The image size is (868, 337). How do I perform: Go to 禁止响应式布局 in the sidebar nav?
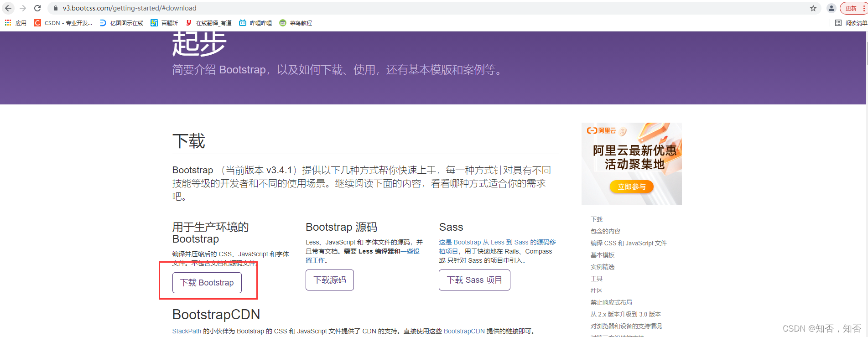pos(611,302)
